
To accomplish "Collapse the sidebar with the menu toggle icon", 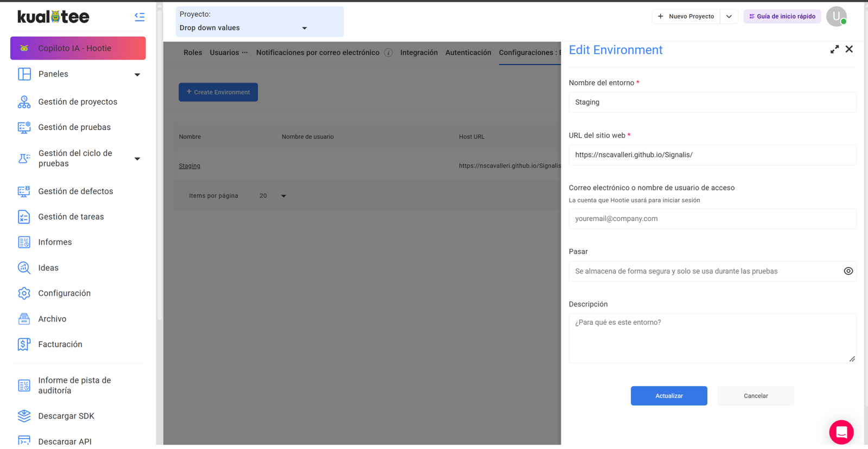I will pyautogui.click(x=139, y=17).
